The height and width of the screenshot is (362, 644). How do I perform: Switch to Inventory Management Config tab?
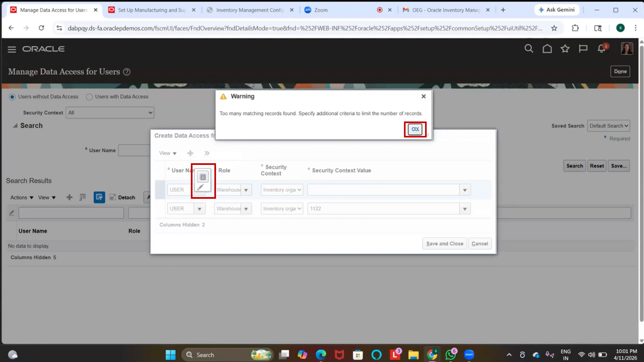pyautogui.click(x=250, y=10)
